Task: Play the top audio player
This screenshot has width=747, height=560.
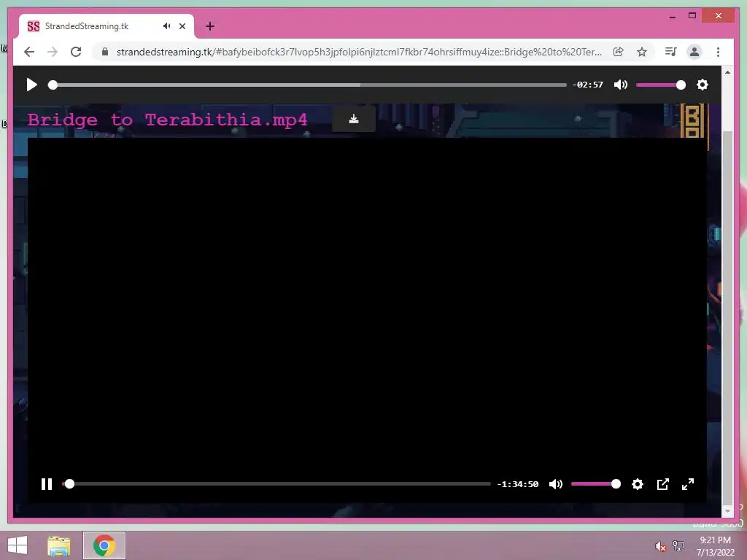Action: click(31, 85)
